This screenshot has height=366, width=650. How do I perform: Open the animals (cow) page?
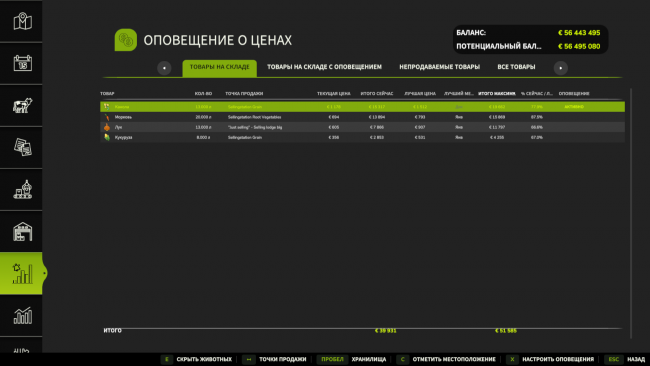coord(22,105)
